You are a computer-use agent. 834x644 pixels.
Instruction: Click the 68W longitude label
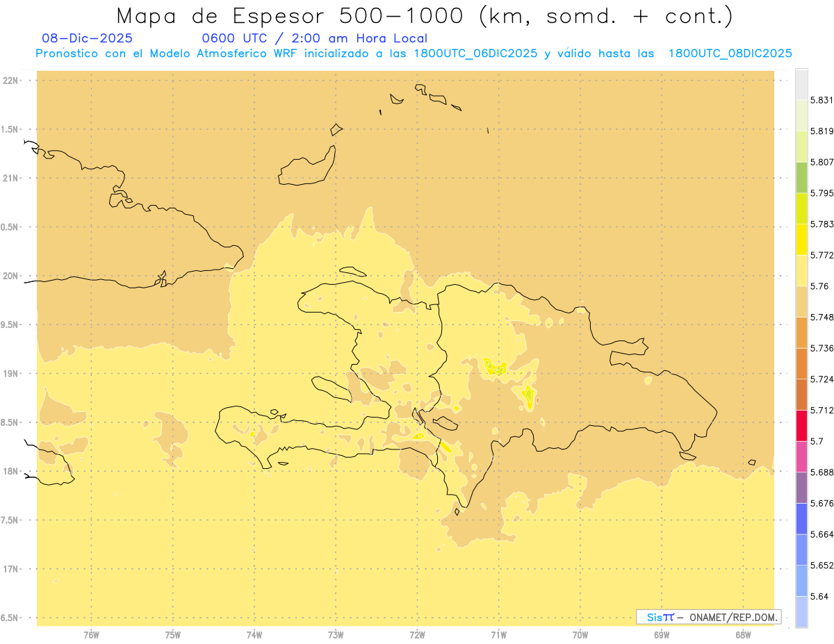[x=743, y=635]
